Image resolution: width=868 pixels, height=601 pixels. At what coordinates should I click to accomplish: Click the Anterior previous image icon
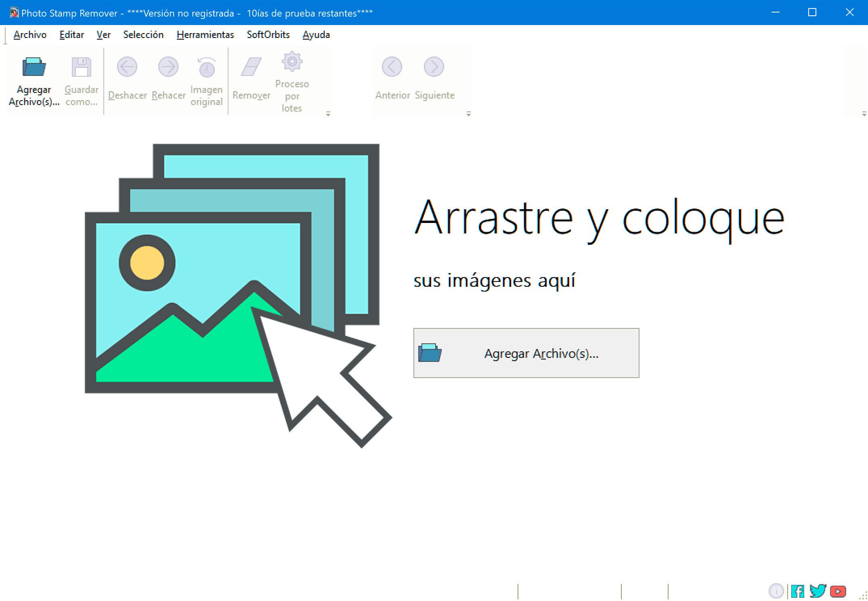click(392, 67)
